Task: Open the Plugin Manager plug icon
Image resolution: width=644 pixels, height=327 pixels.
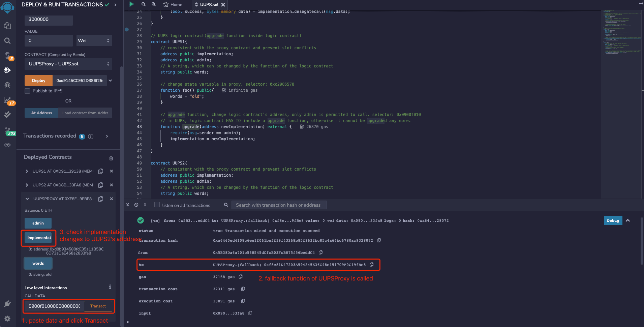Action: 7,304
